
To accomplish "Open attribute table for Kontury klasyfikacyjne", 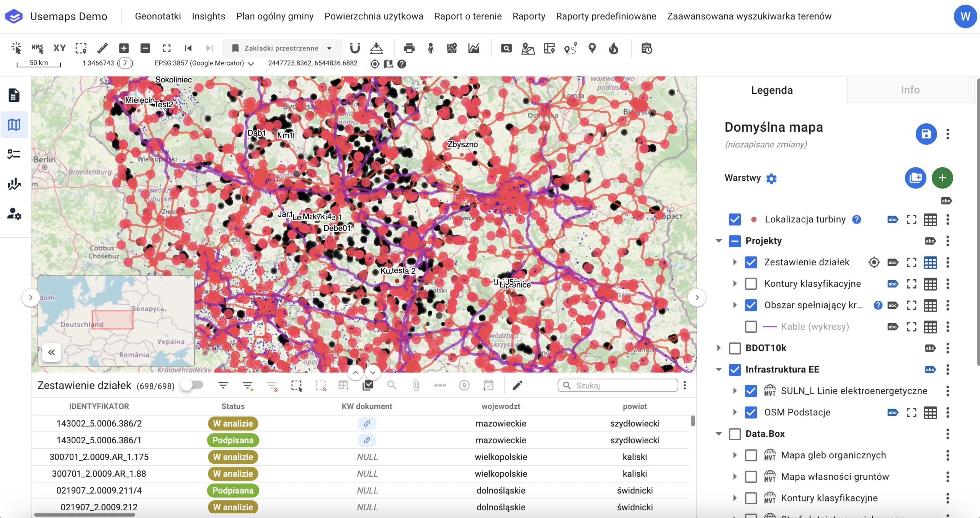I will (x=930, y=284).
